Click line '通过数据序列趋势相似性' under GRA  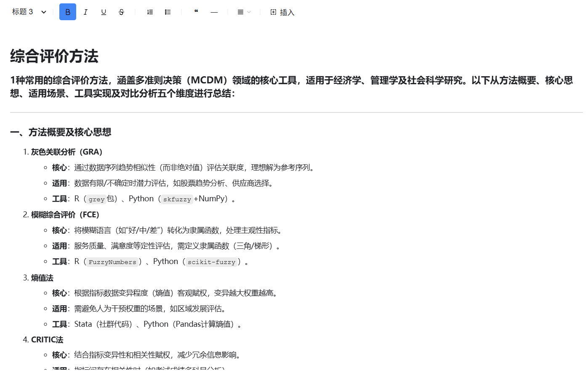coord(184,168)
